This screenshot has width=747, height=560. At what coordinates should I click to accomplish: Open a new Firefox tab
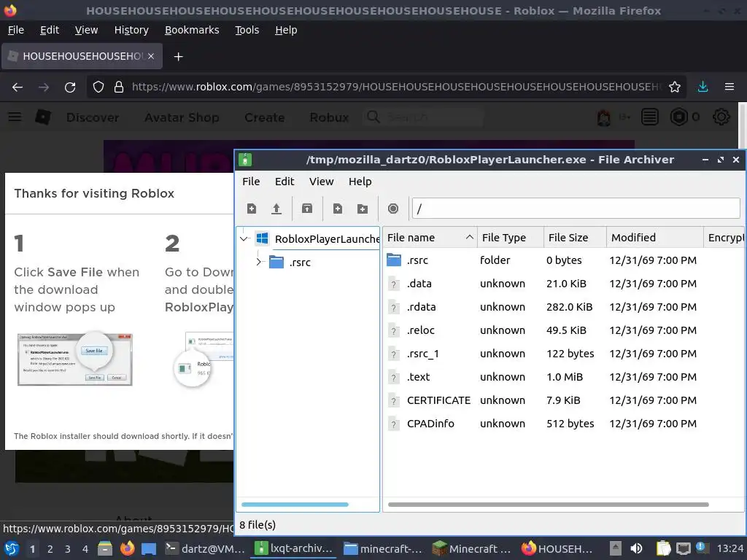pyautogui.click(x=178, y=57)
